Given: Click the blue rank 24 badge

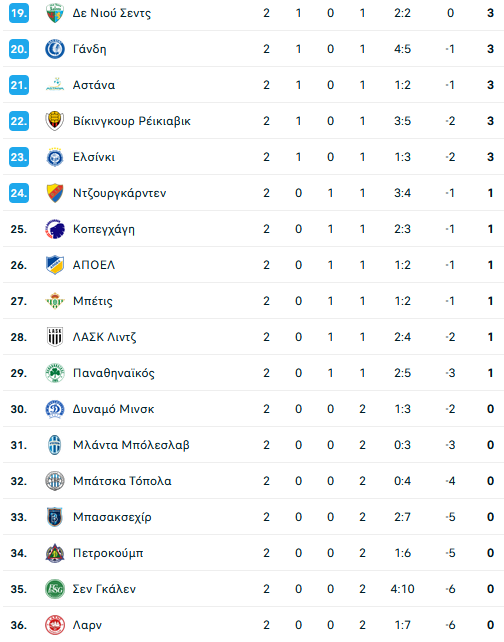Looking at the screenshot, I should [19, 193].
